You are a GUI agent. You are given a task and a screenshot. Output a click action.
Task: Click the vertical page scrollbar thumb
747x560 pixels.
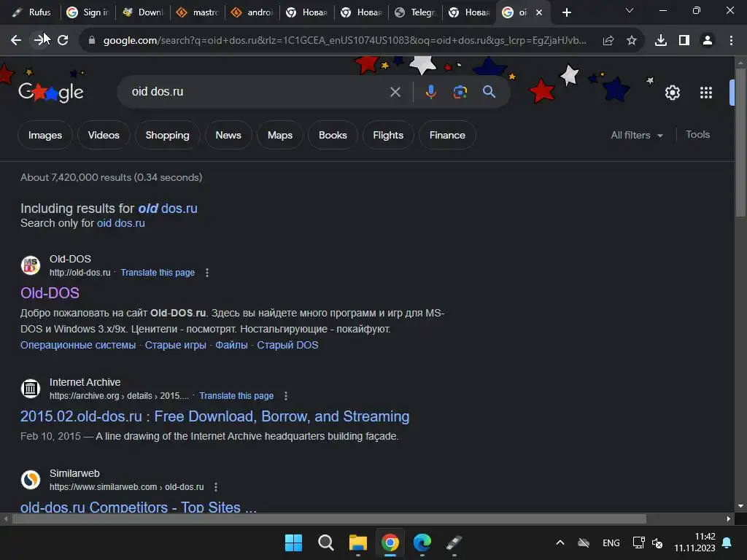coord(740,143)
